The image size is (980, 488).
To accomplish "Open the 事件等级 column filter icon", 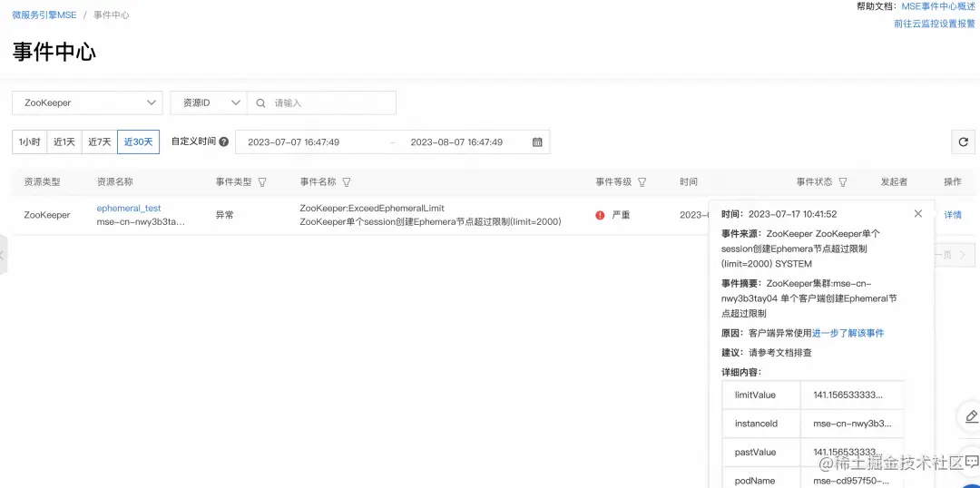I will coord(642,182).
